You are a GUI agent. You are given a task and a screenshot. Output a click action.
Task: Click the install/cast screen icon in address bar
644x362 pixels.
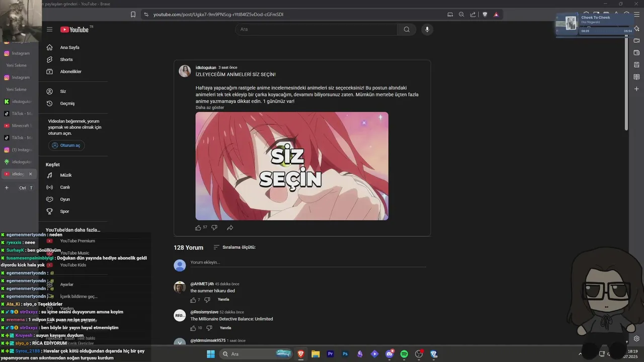pos(450,15)
